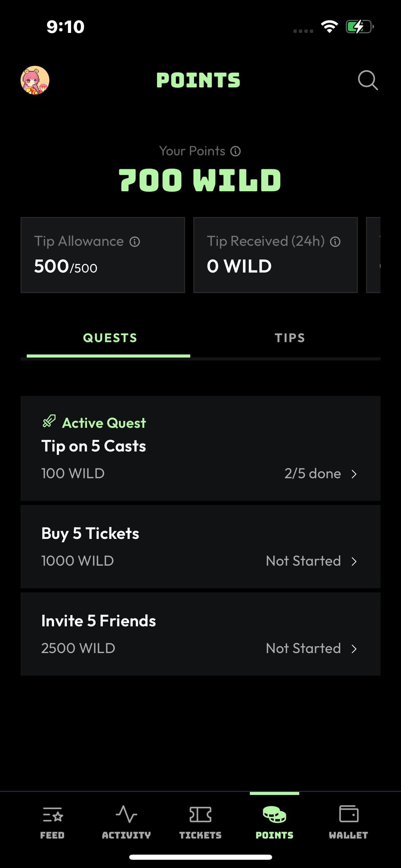The width and height of the screenshot is (401, 868).
Task: Tap the info icon beside Your Points
Action: coord(235,151)
